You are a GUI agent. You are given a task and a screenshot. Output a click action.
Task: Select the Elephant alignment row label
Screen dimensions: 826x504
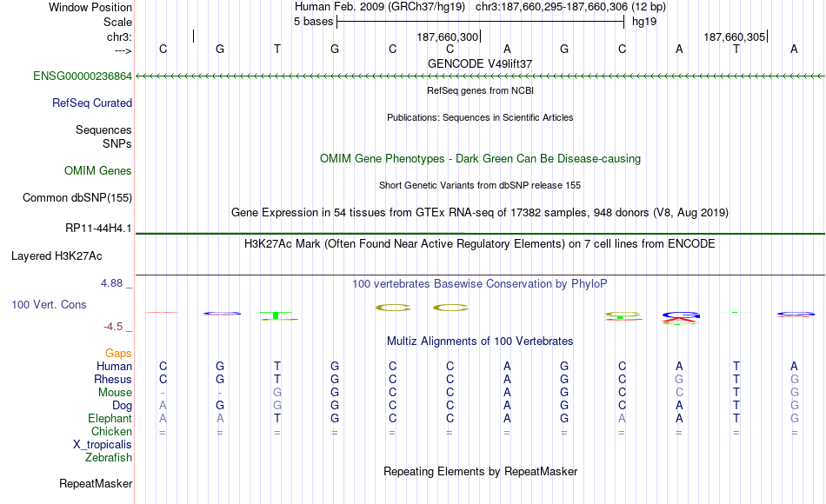[110, 418]
